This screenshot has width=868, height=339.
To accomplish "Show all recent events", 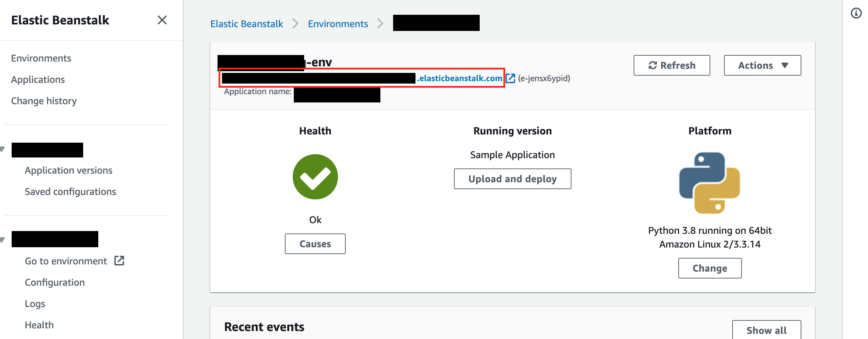I will click(x=767, y=330).
